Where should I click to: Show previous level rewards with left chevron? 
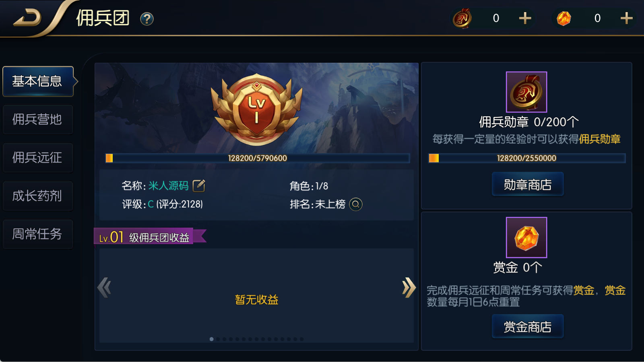[104, 288]
